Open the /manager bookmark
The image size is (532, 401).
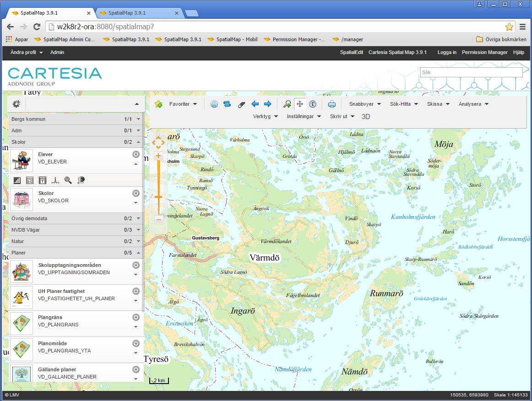click(x=348, y=39)
